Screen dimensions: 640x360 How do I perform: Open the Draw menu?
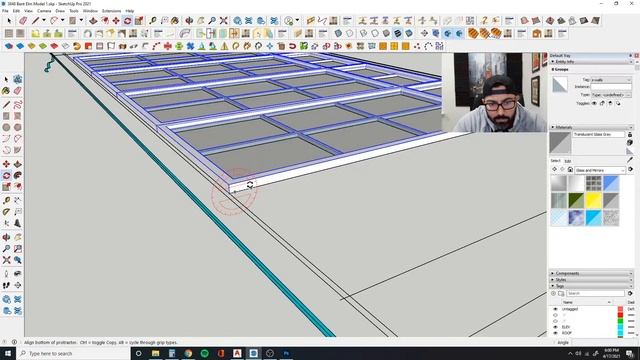[60, 11]
